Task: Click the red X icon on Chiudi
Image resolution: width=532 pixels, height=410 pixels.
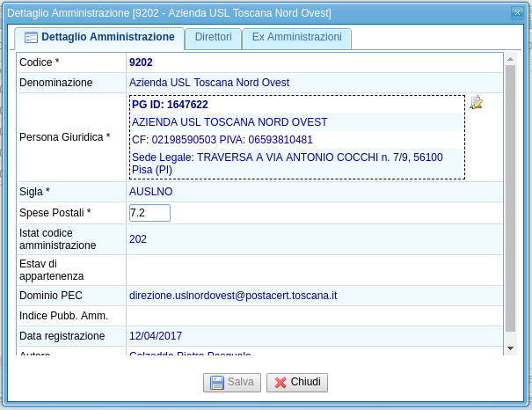Action: pos(281,383)
